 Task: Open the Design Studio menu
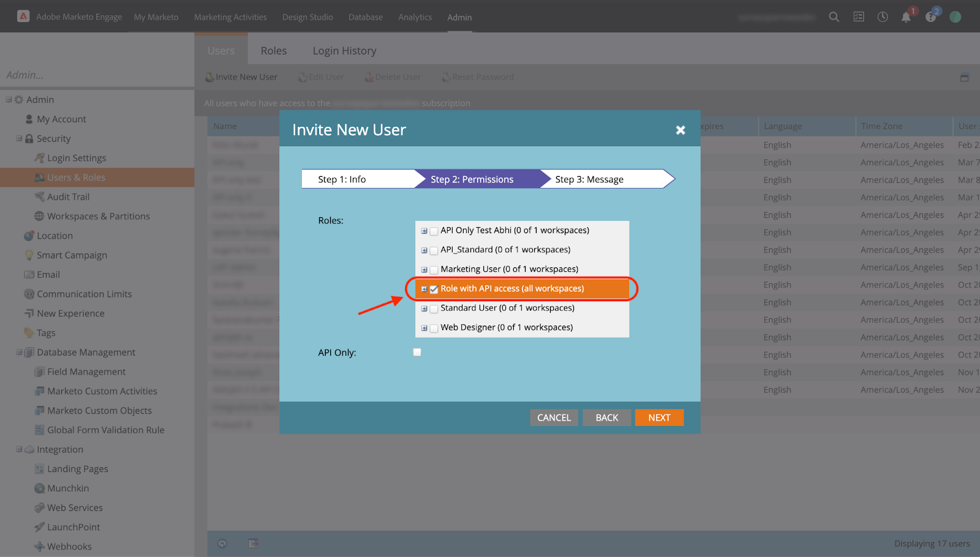pos(307,17)
